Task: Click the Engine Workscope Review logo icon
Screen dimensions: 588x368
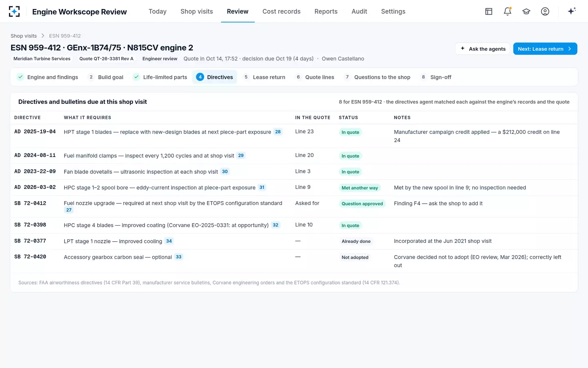Action: click(14, 11)
